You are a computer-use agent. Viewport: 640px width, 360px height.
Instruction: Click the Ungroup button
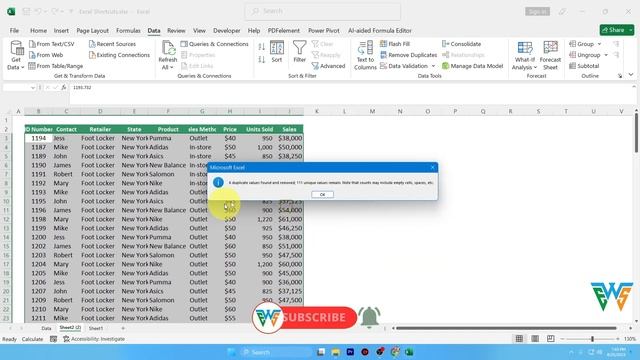(584, 55)
